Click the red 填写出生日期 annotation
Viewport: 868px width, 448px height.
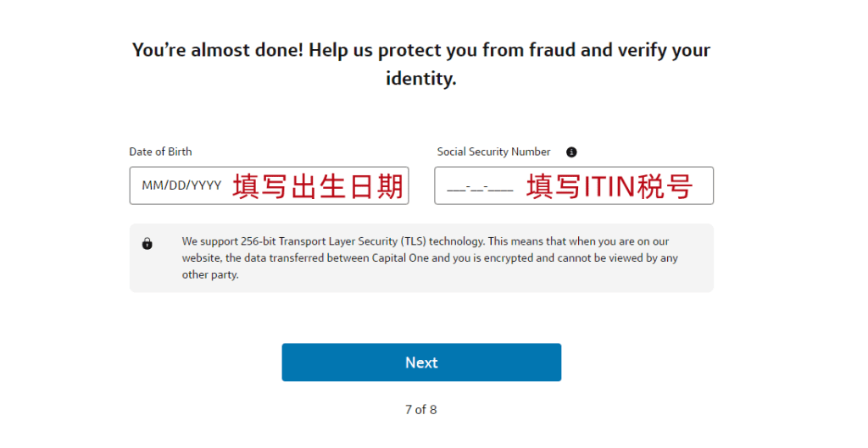click(318, 186)
